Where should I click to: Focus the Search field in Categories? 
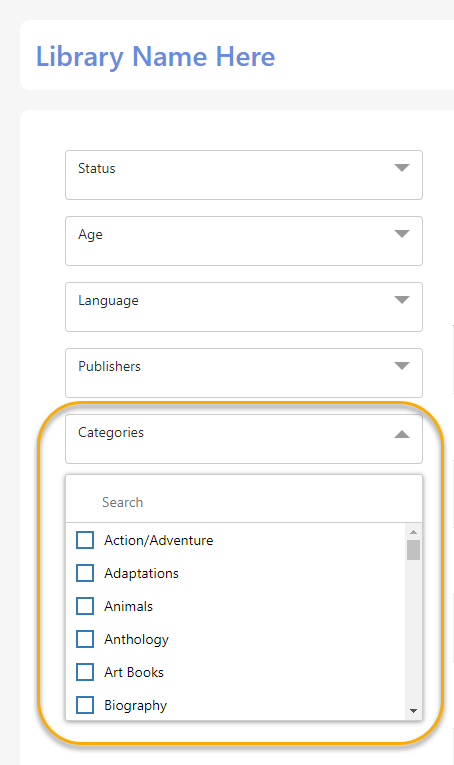click(244, 502)
